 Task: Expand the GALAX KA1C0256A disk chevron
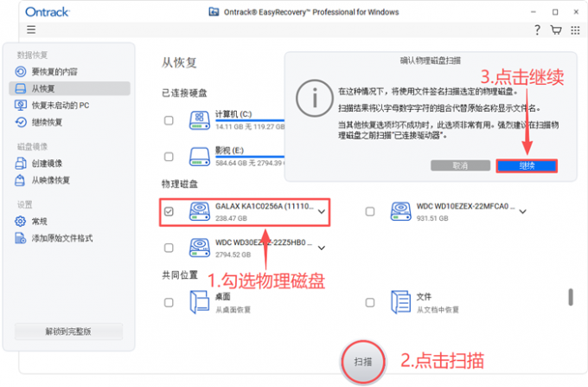click(322, 212)
